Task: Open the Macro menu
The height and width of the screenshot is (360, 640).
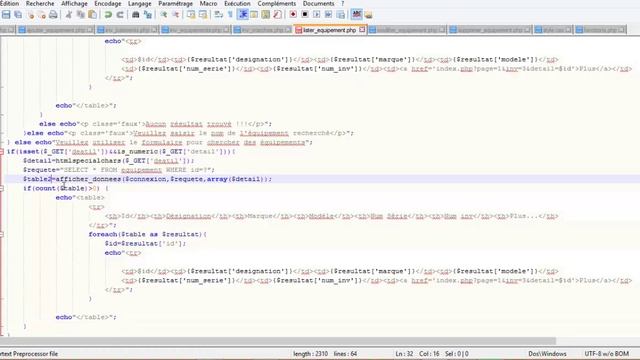Action: pos(208,3)
